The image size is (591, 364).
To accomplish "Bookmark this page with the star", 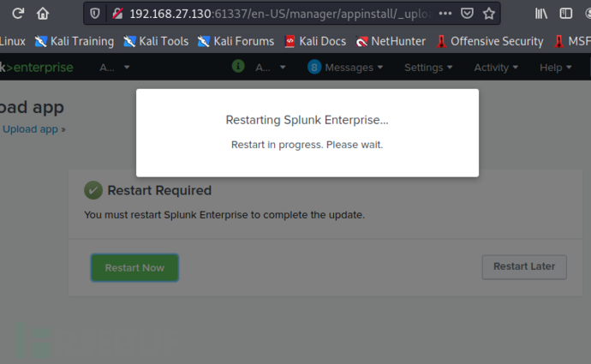I will [x=489, y=14].
